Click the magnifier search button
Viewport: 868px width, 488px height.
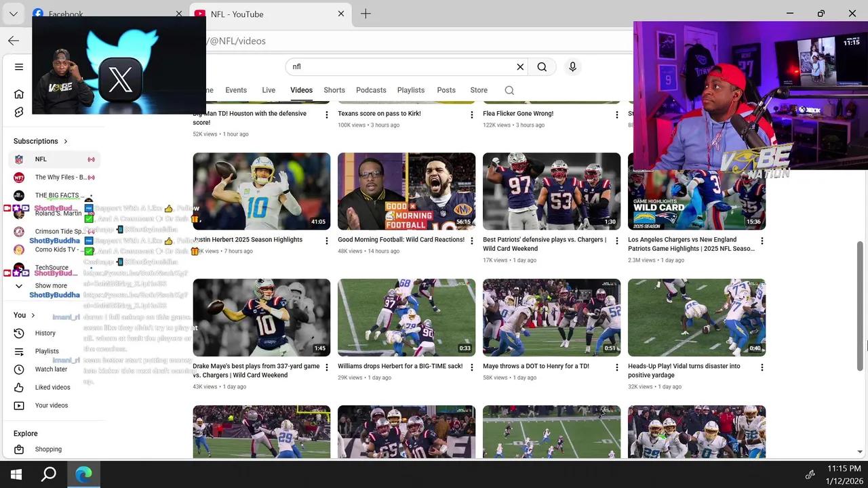[542, 66]
